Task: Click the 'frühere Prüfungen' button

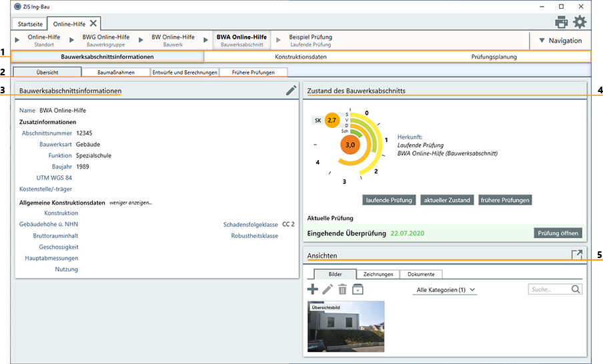Action: [505, 200]
